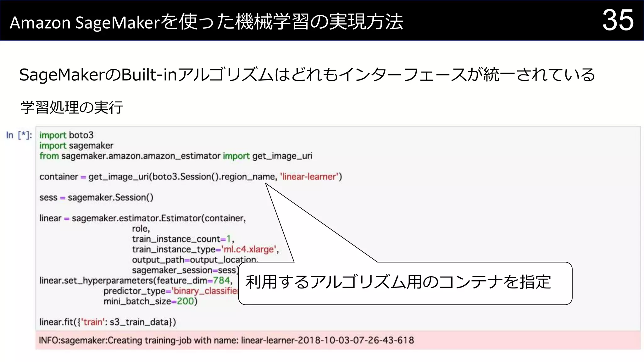Click the 'In [*]:' cell prompt

coord(19,135)
